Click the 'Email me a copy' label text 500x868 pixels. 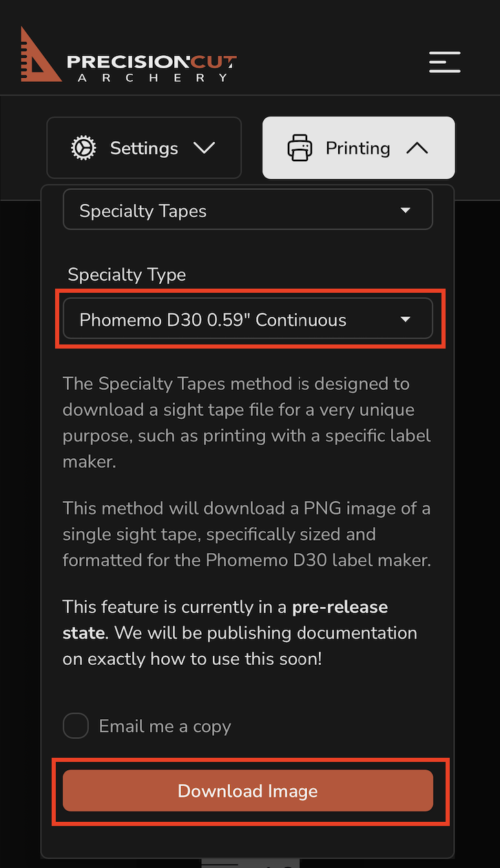point(165,726)
